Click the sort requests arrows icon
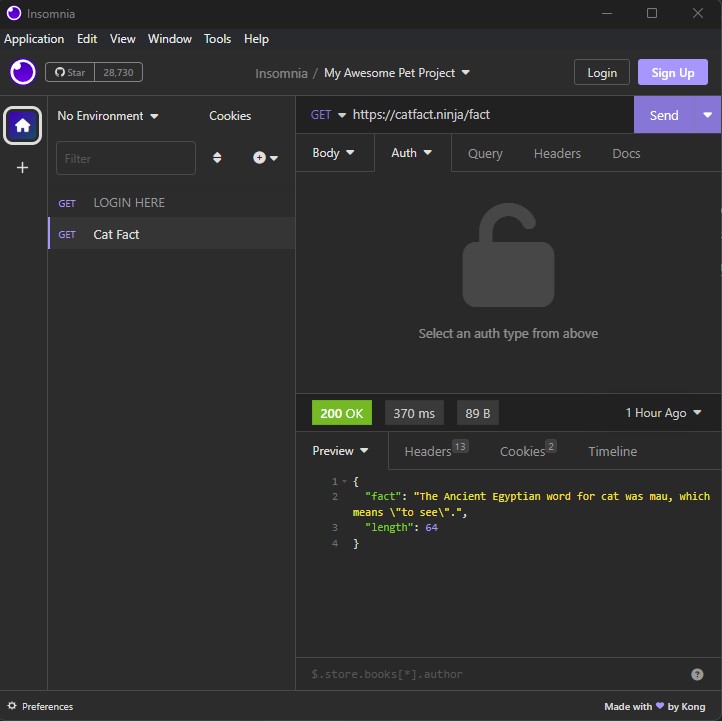 pos(217,158)
